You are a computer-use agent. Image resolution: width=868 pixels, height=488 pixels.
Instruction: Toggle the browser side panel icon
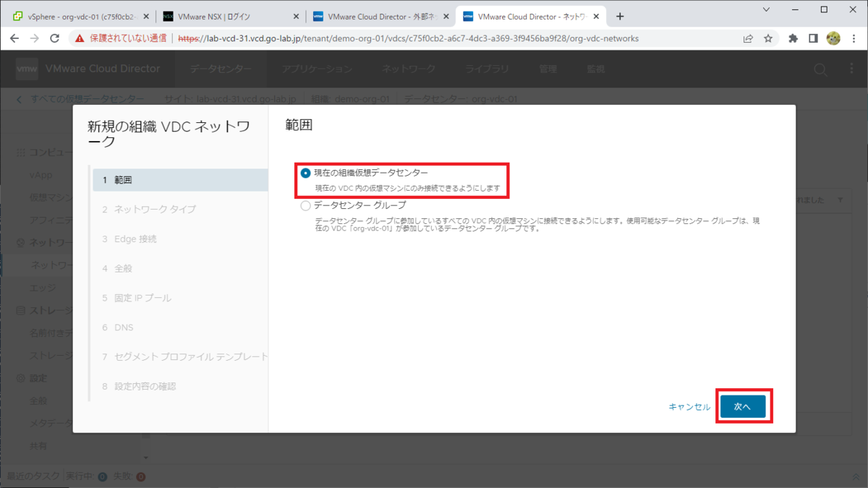813,38
